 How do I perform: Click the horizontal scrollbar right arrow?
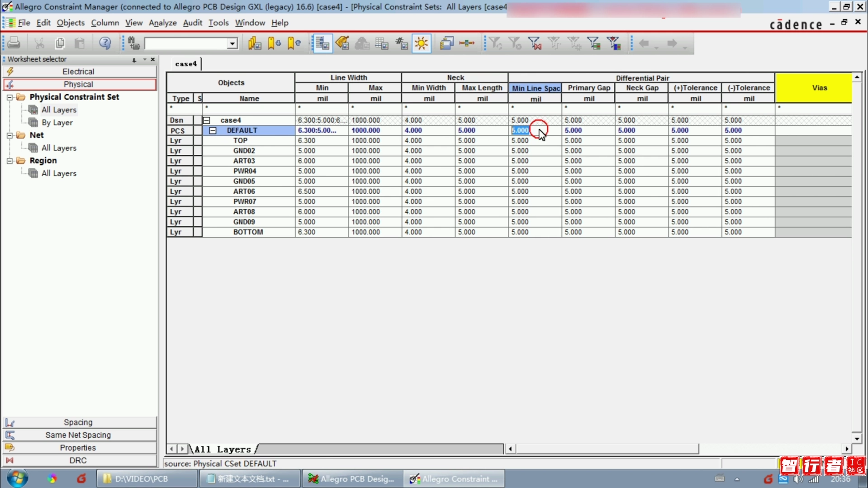point(847,449)
